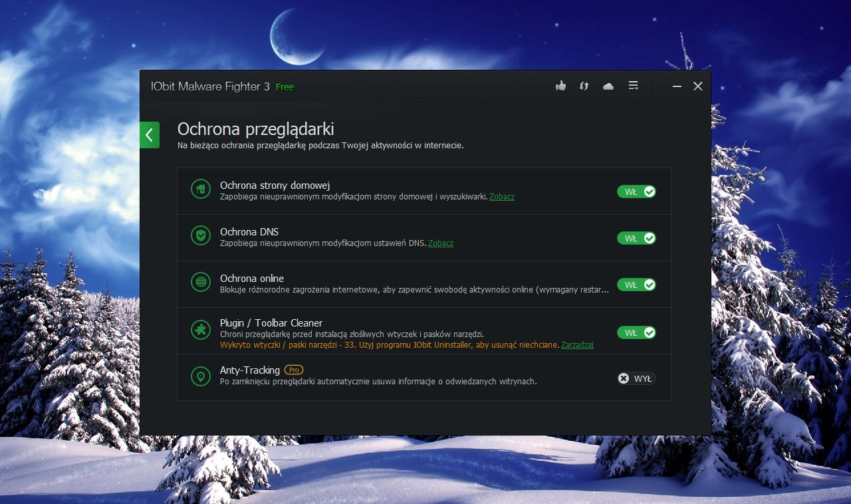Open Zobacz link for DNS protection
Image resolution: width=851 pixels, height=504 pixels.
click(x=441, y=243)
